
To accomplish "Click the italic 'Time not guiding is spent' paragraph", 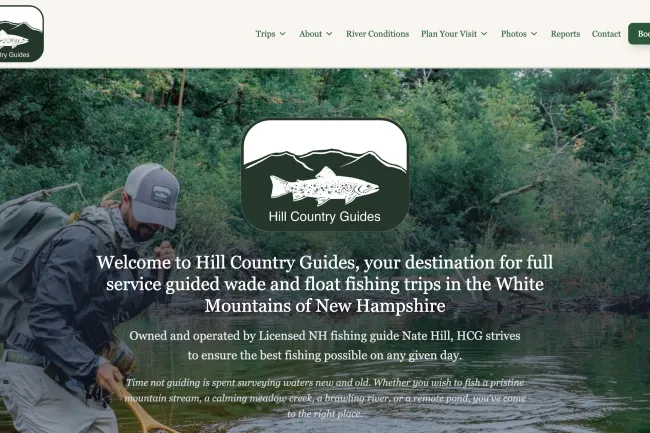I will tap(325, 398).
